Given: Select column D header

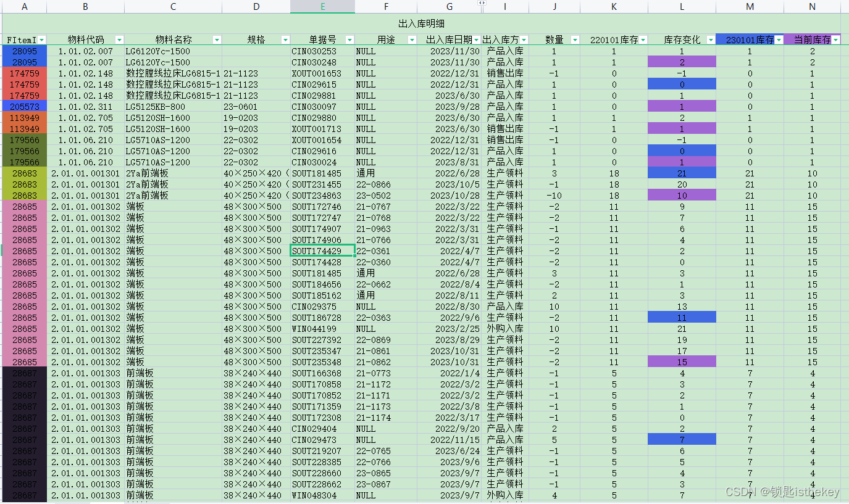Looking at the screenshot, I should (x=256, y=7).
